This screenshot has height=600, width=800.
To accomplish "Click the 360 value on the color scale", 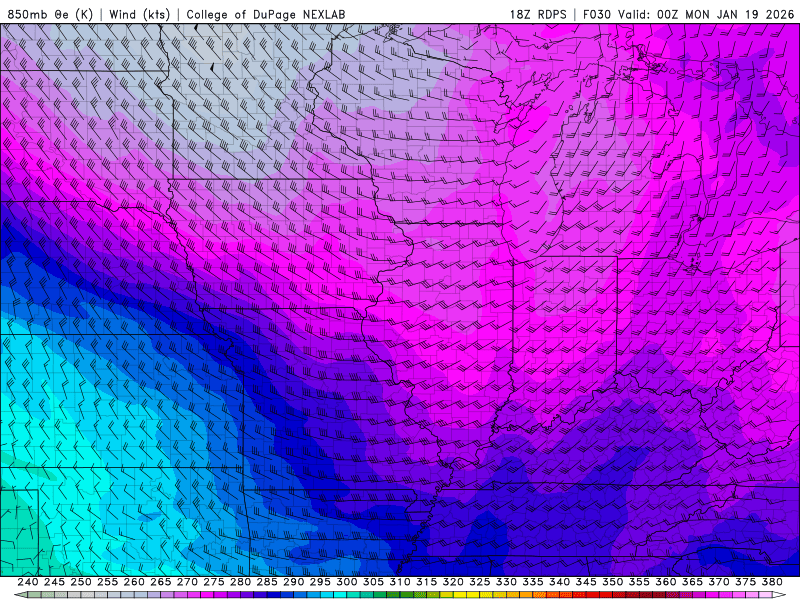I will click(x=666, y=582).
